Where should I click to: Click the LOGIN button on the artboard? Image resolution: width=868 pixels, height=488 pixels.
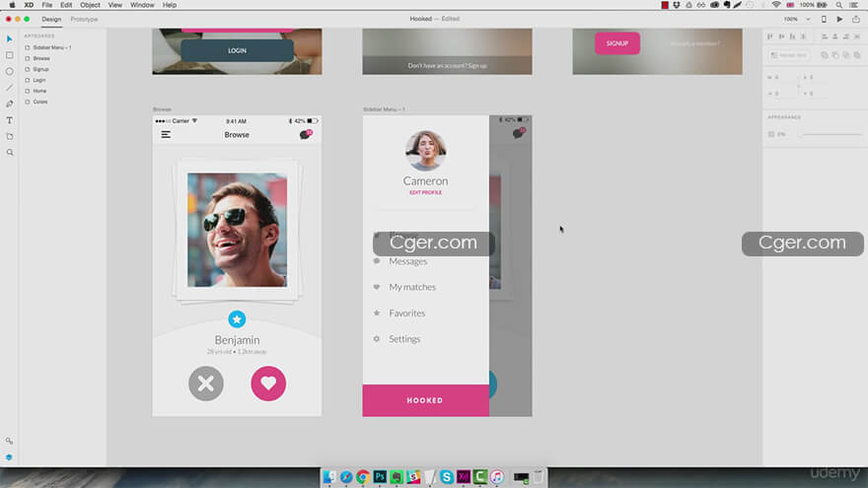pyautogui.click(x=237, y=50)
